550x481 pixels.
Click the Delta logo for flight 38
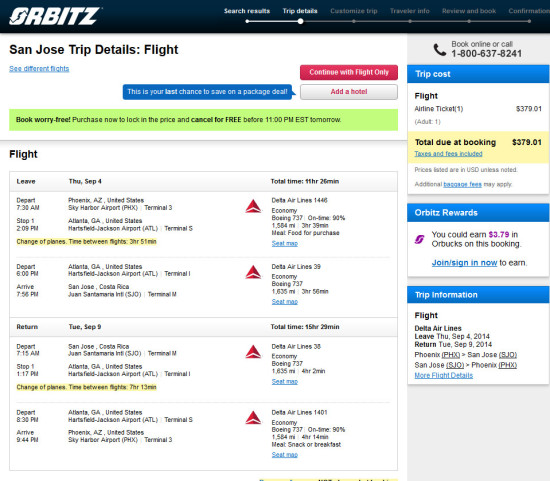pos(253,352)
